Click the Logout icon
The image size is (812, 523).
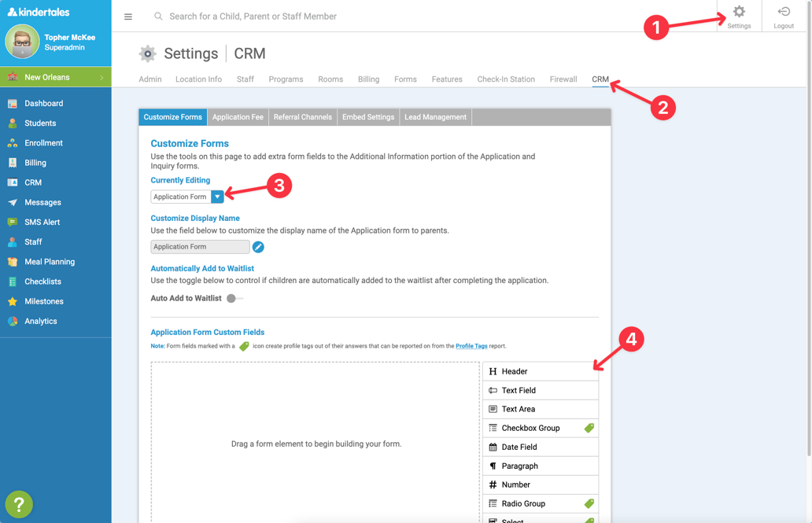pos(784,13)
